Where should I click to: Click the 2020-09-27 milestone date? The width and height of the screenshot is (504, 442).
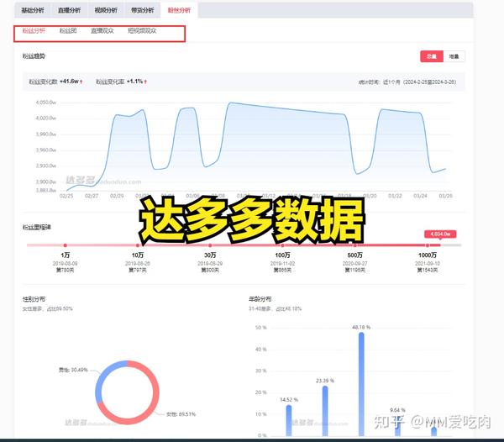tap(354, 264)
